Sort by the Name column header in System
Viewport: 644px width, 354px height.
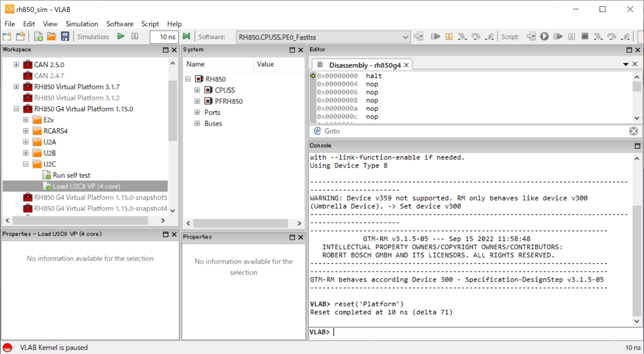click(x=218, y=64)
